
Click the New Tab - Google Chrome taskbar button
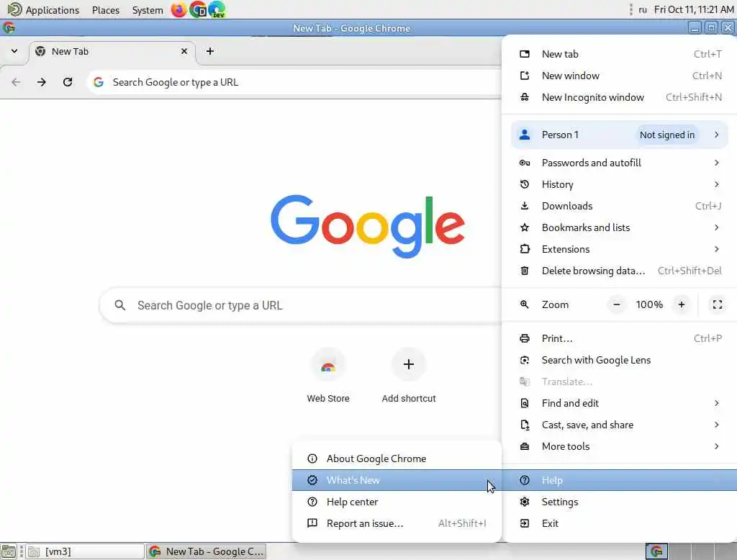207,551
